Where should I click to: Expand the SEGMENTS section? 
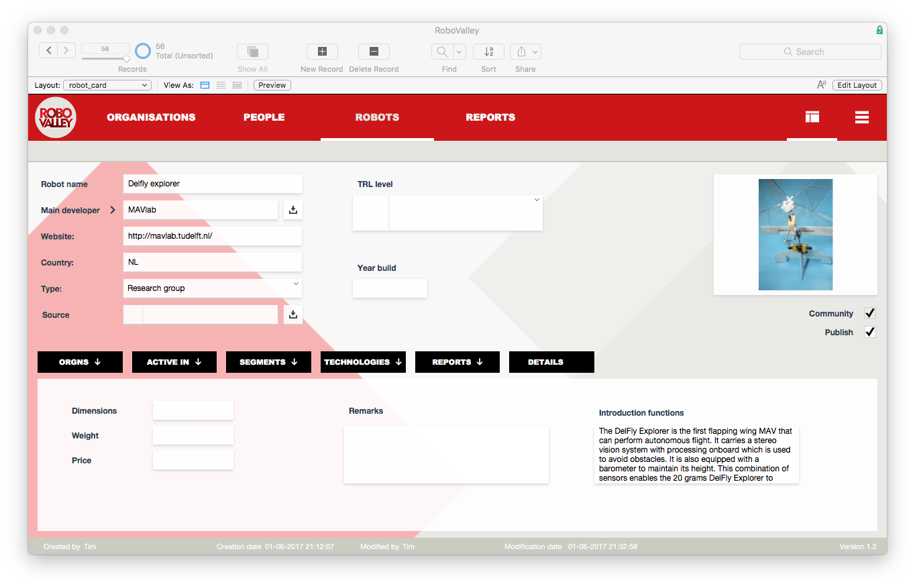tap(268, 362)
